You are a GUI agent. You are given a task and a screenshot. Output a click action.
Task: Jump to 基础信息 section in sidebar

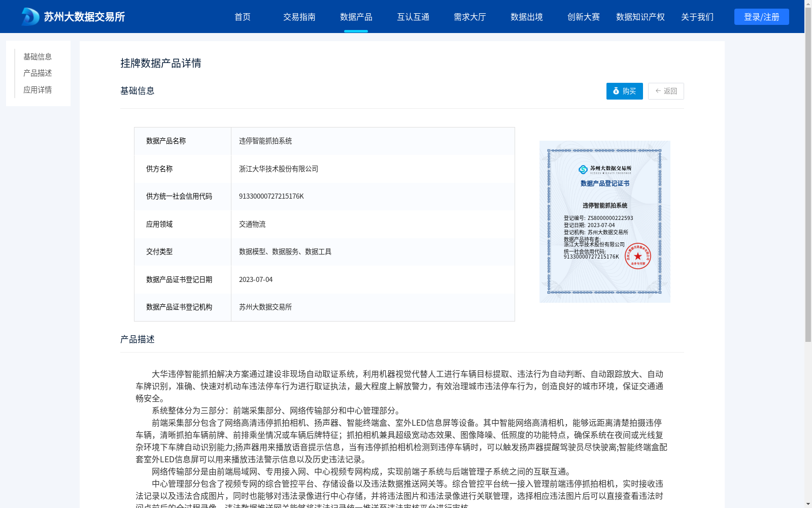[38, 56]
